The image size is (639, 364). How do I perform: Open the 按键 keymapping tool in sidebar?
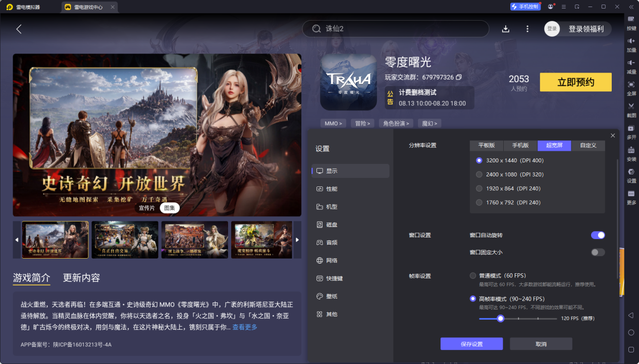(x=631, y=23)
